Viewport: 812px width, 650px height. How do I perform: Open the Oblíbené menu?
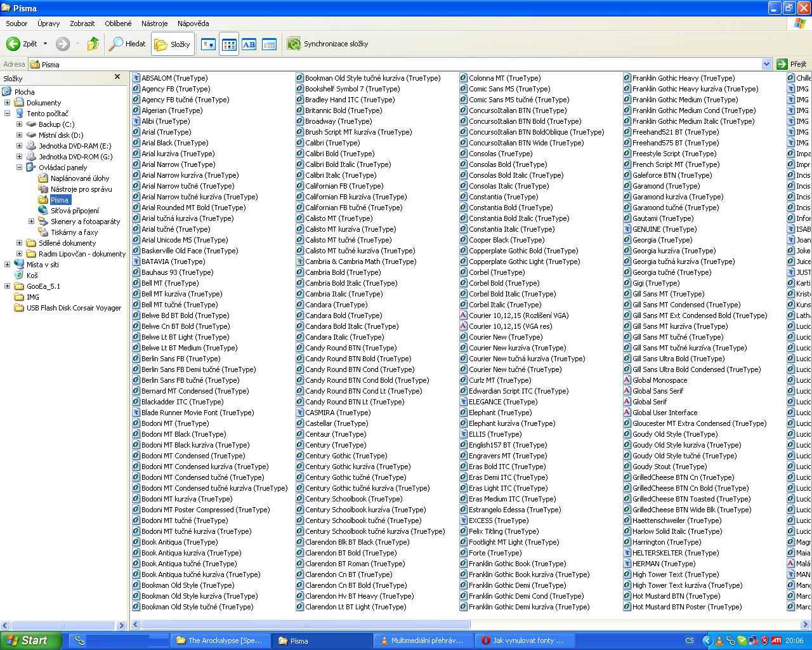coord(118,23)
